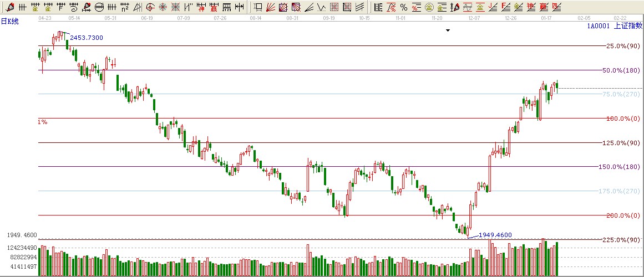
Task: Click the horizontal width arrows measuring tool
Action: [239, 7]
